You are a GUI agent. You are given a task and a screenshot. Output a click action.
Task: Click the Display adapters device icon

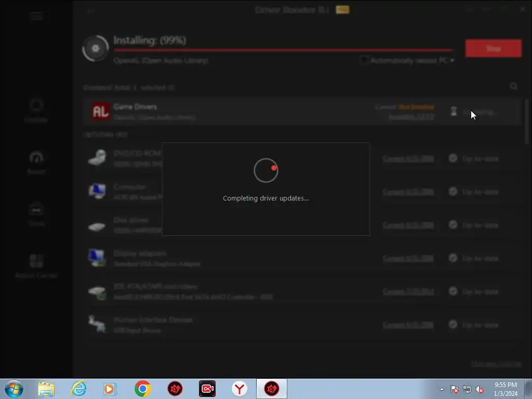[x=97, y=258]
